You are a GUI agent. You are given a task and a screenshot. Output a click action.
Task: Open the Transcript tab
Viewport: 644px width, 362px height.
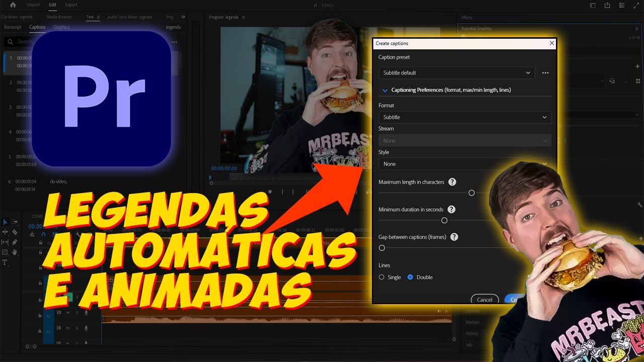tap(13, 27)
